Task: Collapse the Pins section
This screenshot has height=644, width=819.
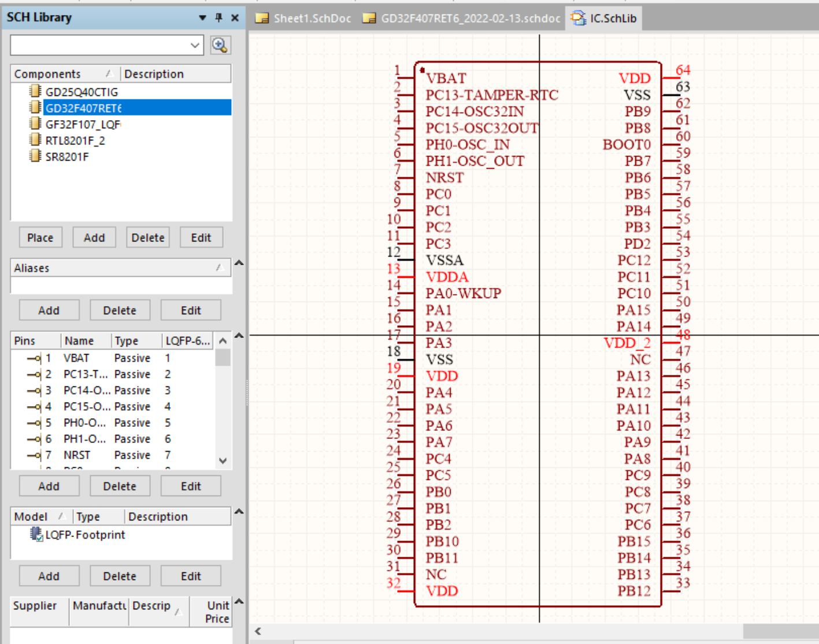Action: tap(239, 336)
